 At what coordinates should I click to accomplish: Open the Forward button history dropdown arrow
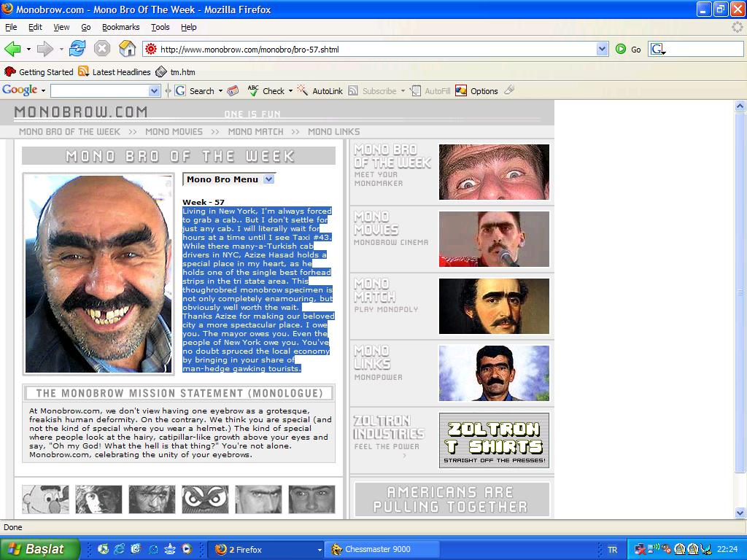click(61, 49)
